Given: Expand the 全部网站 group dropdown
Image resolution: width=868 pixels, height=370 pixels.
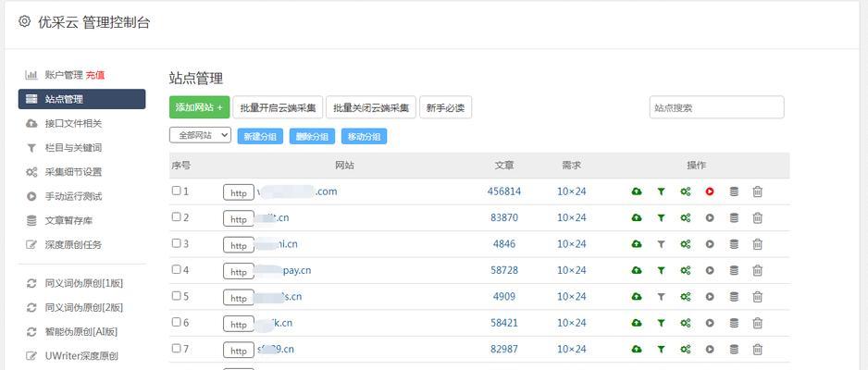Looking at the screenshot, I should click(201, 135).
